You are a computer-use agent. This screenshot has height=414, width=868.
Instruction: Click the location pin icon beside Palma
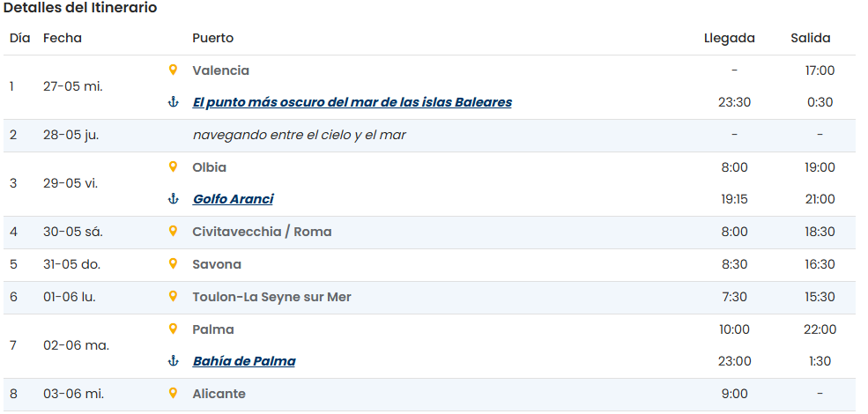point(173,329)
